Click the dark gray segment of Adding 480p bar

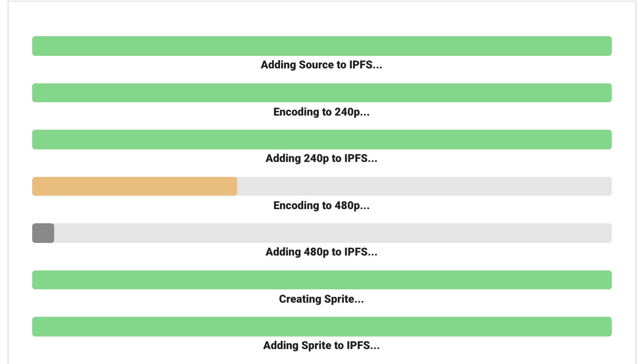click(x=43, y=233)
